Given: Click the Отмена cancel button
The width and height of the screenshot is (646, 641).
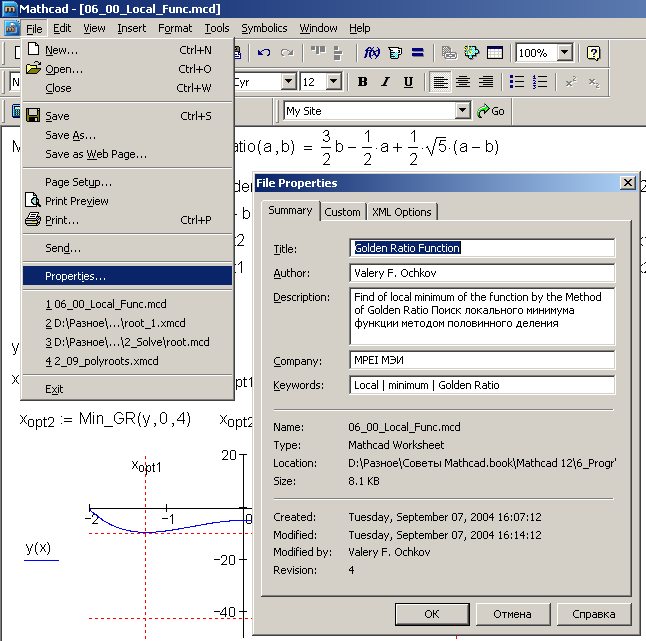Looking at the screenshot, I should tap(513, 614).
